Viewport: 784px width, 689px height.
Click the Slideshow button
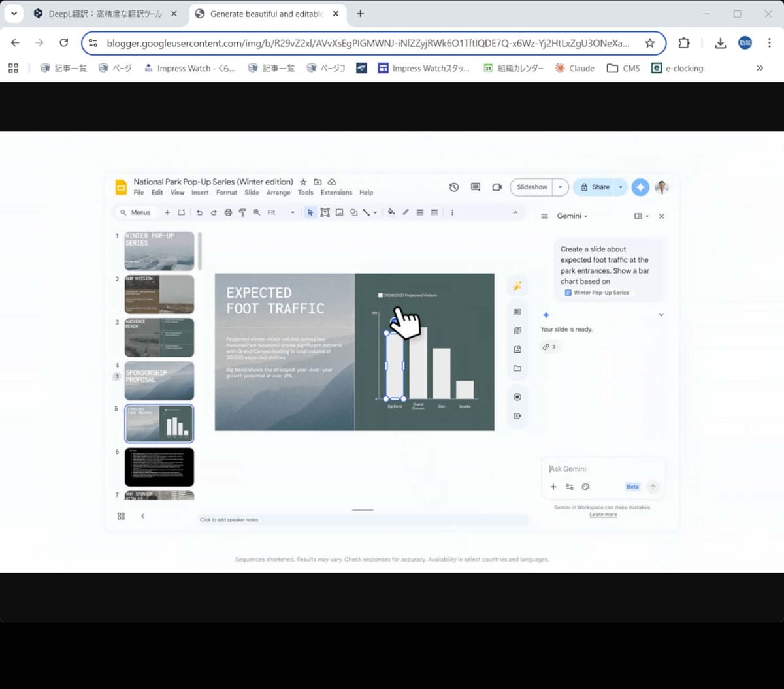pyautogui.click(x=532, y=187)
